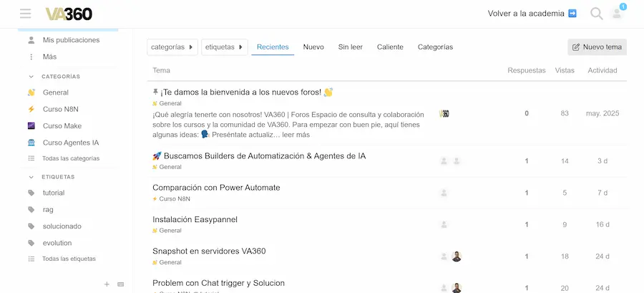644x293 pixels.
Task: Click the avatar on Instalación Easypannel row
Action: pyautogui.click(x=444, y=224)
